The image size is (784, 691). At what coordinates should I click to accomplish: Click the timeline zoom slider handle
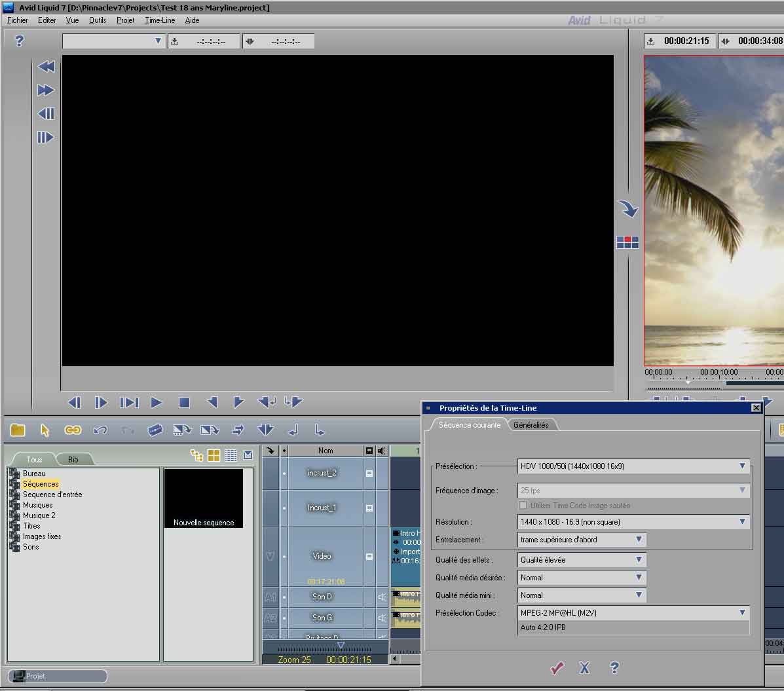[340, 646]
